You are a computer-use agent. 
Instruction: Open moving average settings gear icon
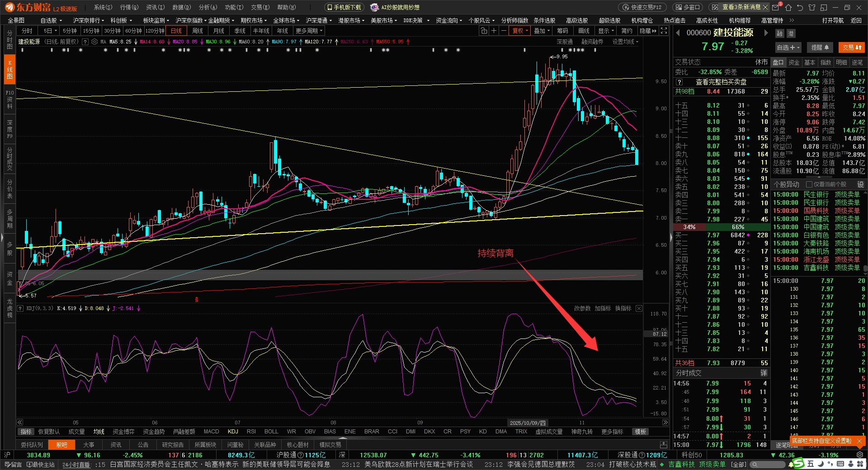pyautogui.click(x=94, y=42)
